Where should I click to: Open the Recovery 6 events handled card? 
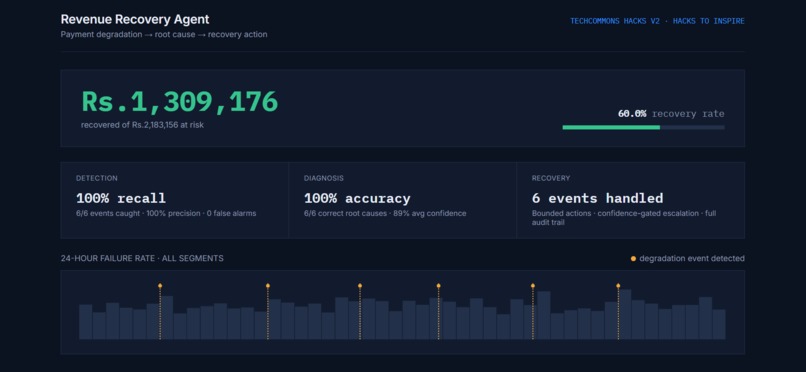631,200
